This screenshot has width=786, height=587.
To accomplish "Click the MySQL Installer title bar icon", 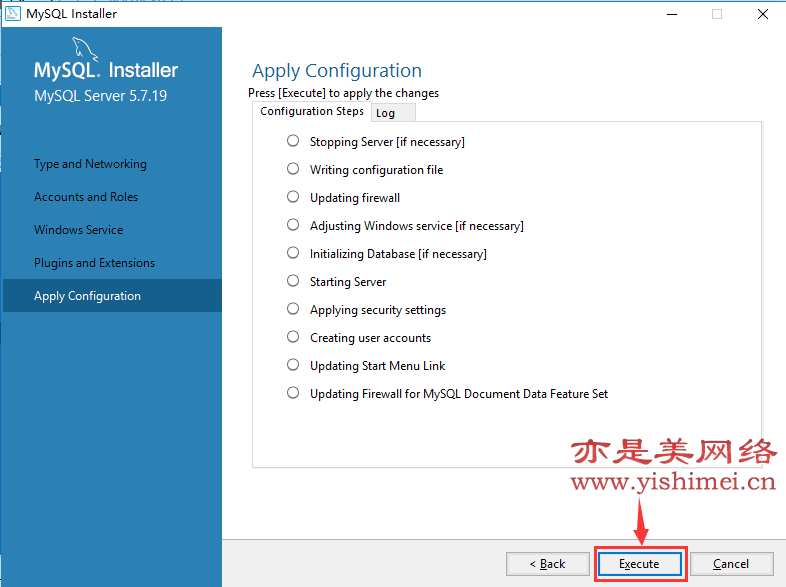I will 14,14.
